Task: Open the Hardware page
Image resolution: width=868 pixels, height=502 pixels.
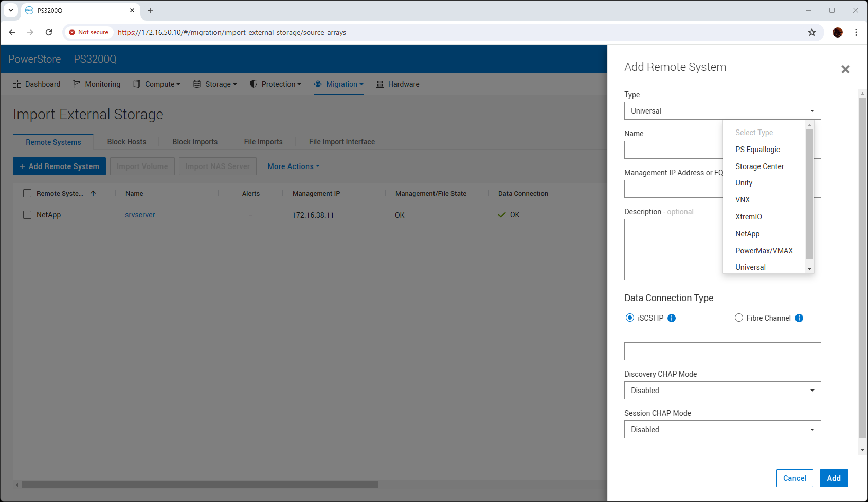Action: (397, 84)
